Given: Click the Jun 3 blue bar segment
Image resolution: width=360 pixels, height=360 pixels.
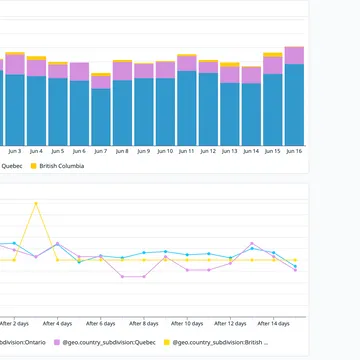Looking at the screenshot, I should coord(15,110).
